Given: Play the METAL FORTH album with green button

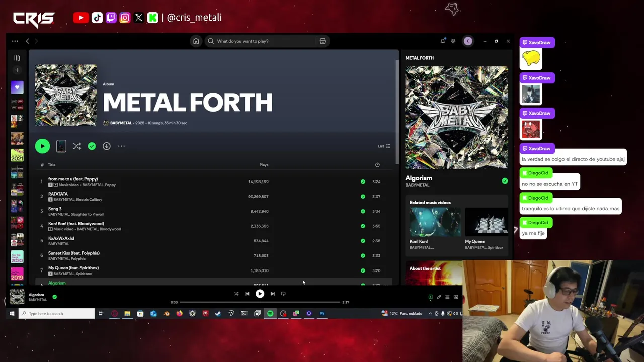Looking at the screenshot, I should tap(42, 146).
